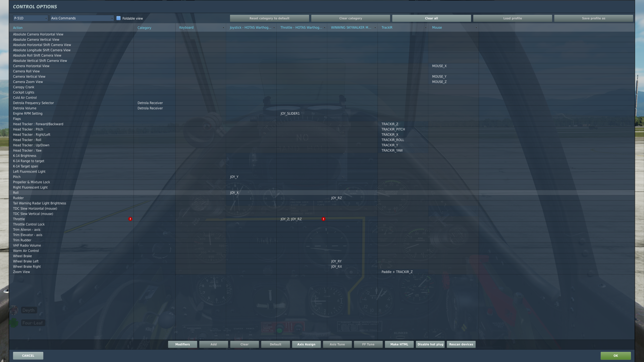Select the JOY_Y binding on the Pitch row
This screenshot has height=362, width=644.
(x=234, y=177)
